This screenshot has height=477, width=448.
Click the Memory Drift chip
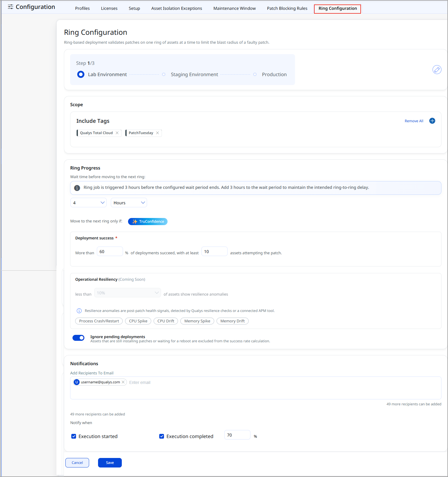coord(233,321)
